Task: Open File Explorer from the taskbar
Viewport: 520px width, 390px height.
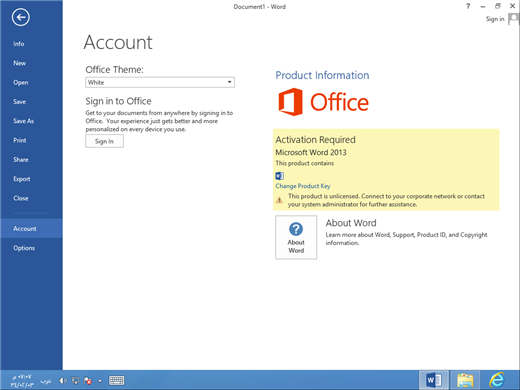Action: click(x=465, y=380)
